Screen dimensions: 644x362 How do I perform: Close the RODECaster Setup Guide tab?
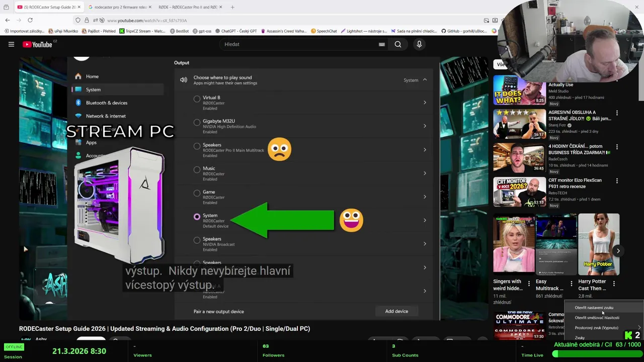(79, 7)
